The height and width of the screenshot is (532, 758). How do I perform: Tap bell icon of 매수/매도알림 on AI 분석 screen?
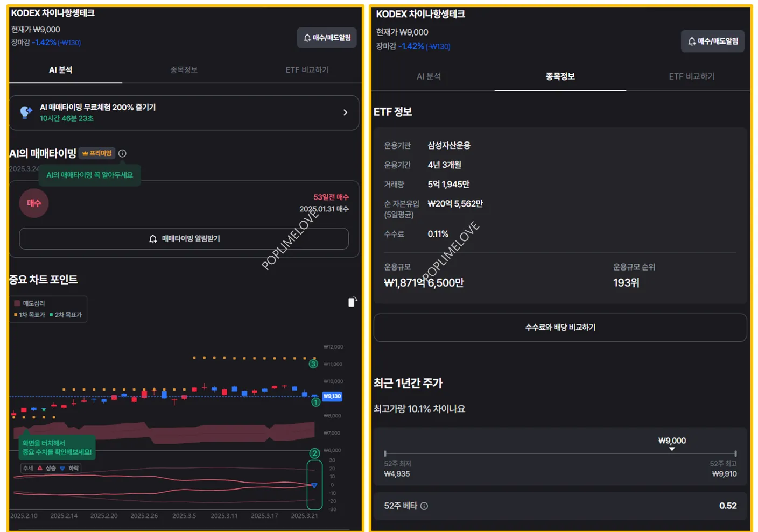pos(307,38)
